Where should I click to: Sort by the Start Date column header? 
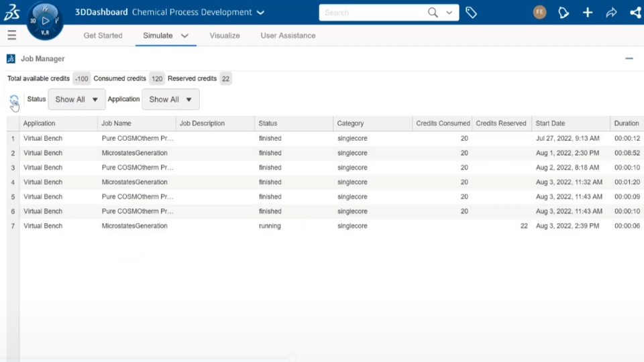pos(551,123)
